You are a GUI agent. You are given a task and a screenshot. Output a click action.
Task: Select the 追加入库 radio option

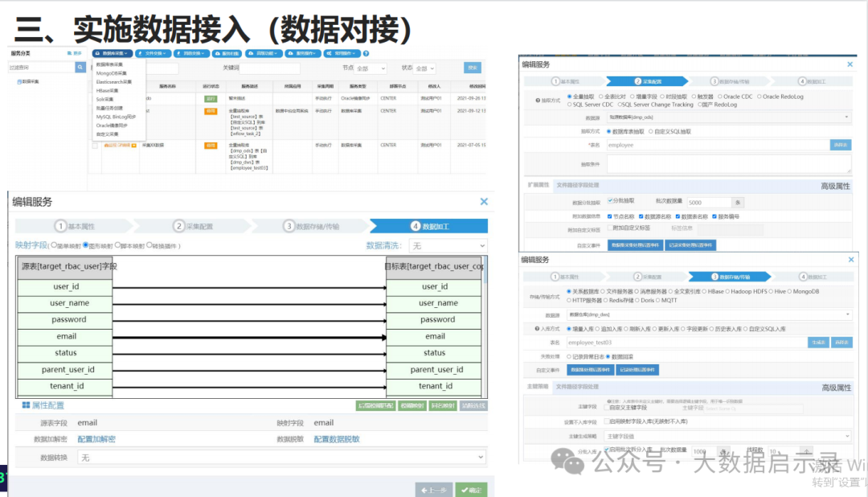[x=597, y=329]
